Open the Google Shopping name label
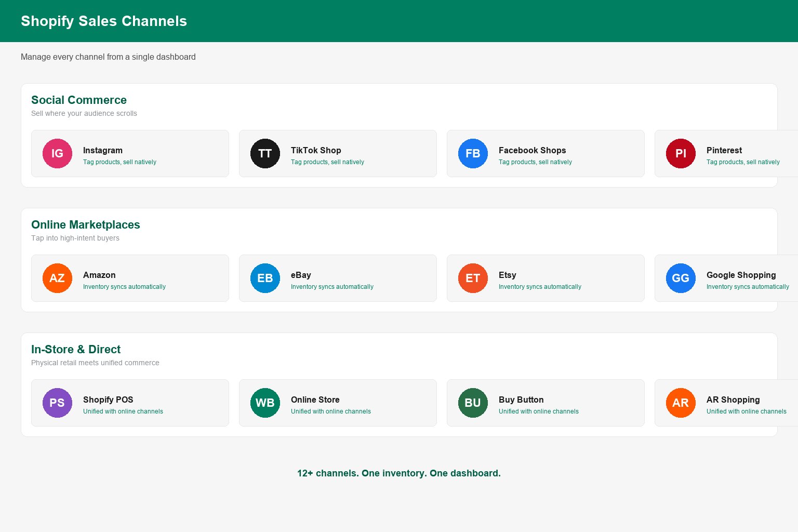798x532 pixels. 741,275
